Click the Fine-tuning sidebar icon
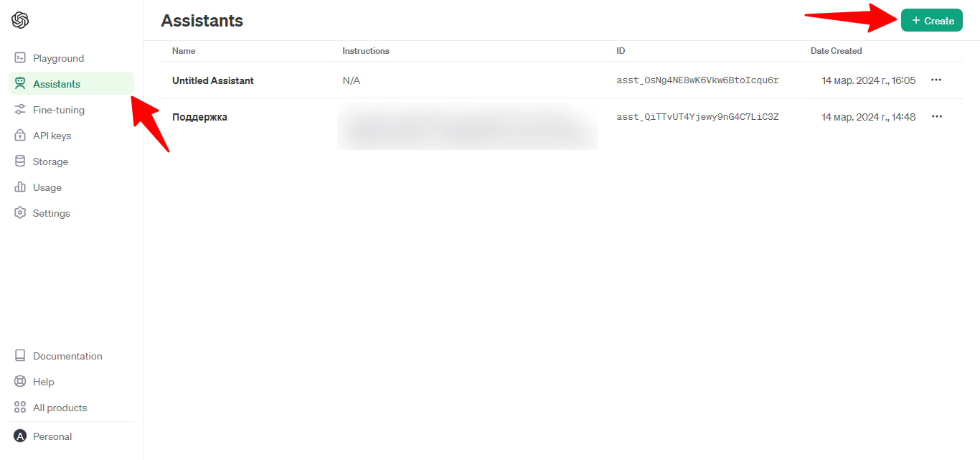Image resolution: width=980 pixels, height=460 pixels. [x=20, y=109]
